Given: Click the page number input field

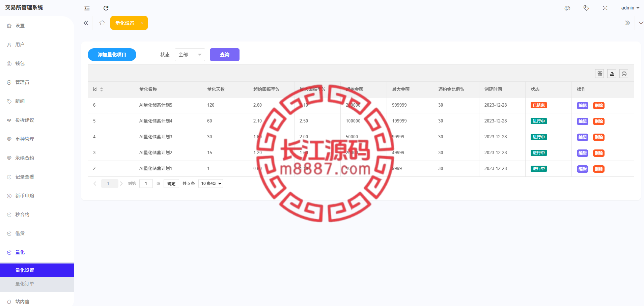Looking at the screenshot, I should point(146,184).
